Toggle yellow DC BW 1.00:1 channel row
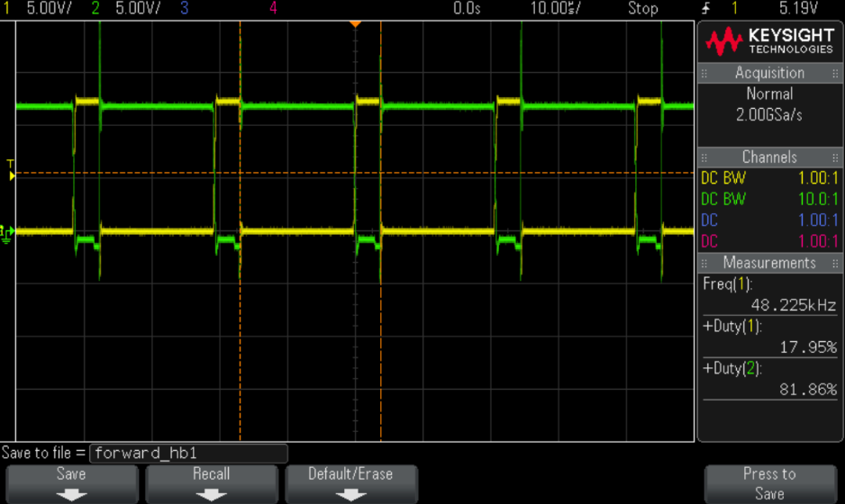 coord(770,178)
